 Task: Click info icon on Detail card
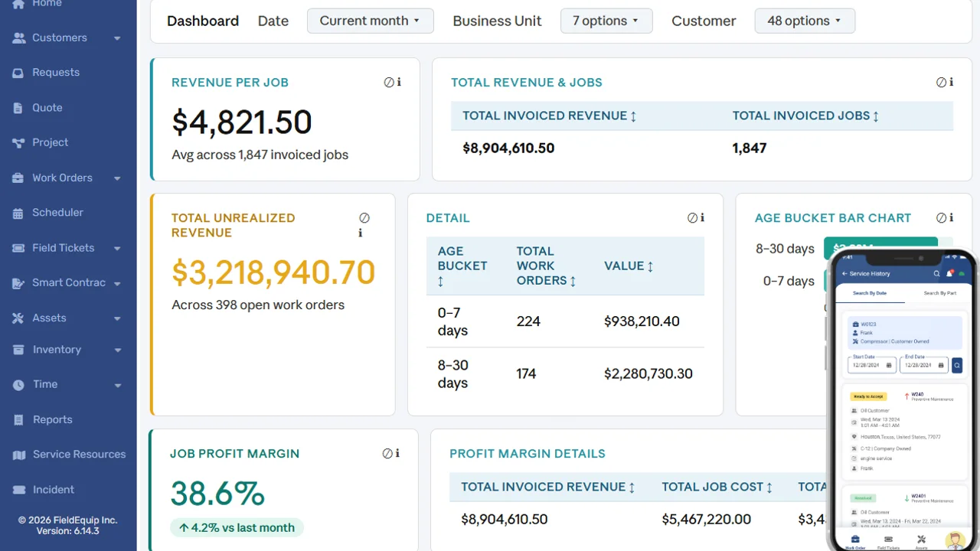(702, 217)
